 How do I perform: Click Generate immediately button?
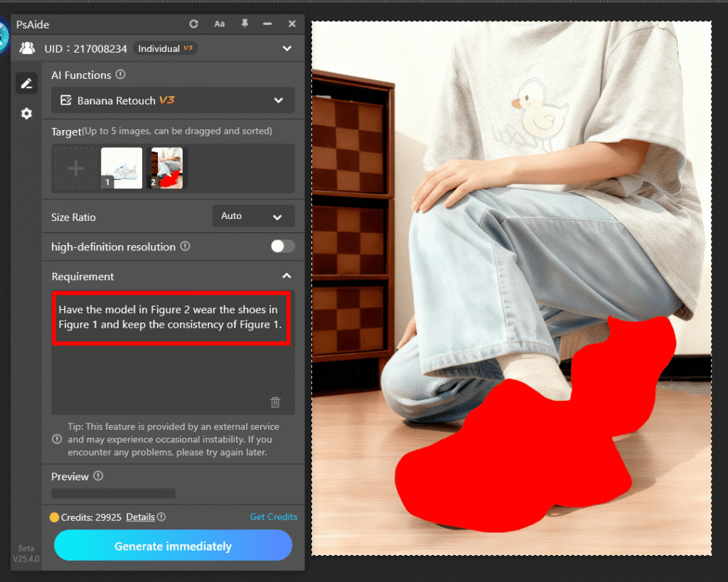[173, 546]
